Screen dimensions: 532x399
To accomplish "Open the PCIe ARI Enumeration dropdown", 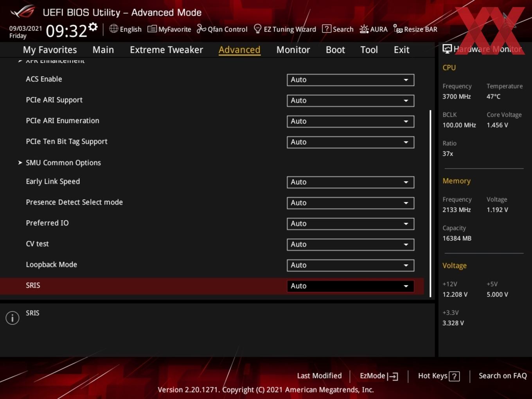I will click(x=350, y=121).
